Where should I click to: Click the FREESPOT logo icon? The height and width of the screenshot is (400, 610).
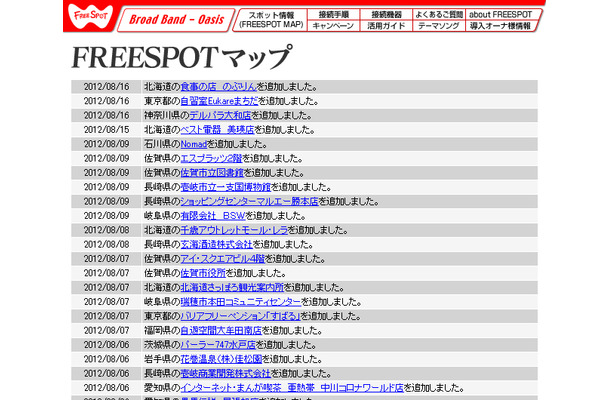(91, 16)
